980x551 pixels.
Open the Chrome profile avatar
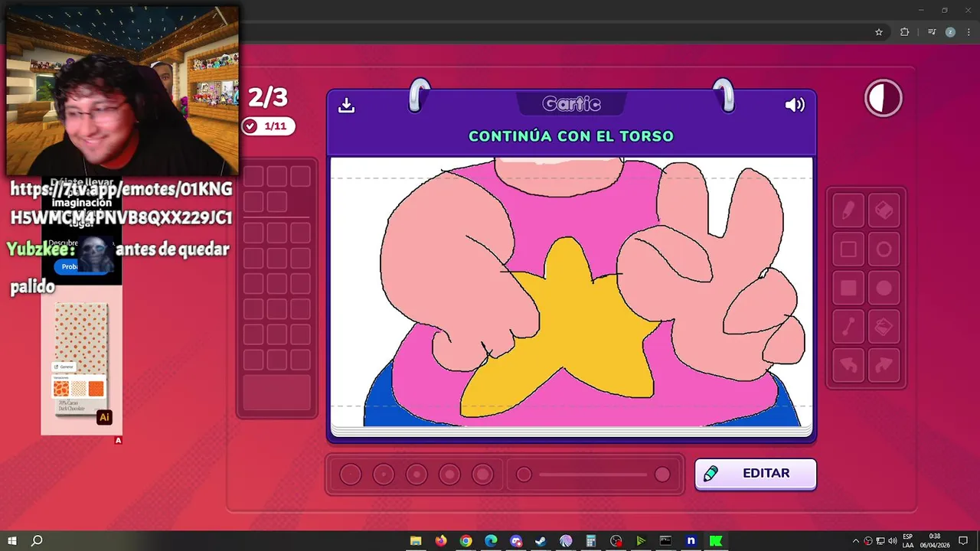pyautogui.click(x=950, y=32)
